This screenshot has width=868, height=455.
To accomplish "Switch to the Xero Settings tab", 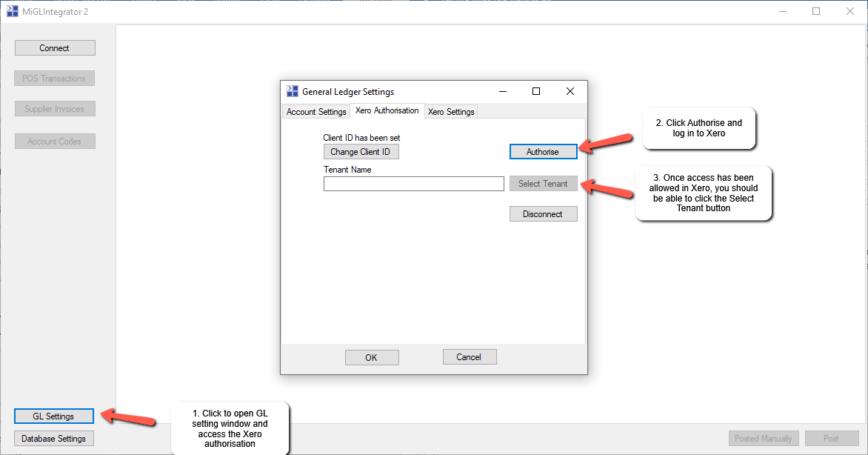I will click(451, 112).
